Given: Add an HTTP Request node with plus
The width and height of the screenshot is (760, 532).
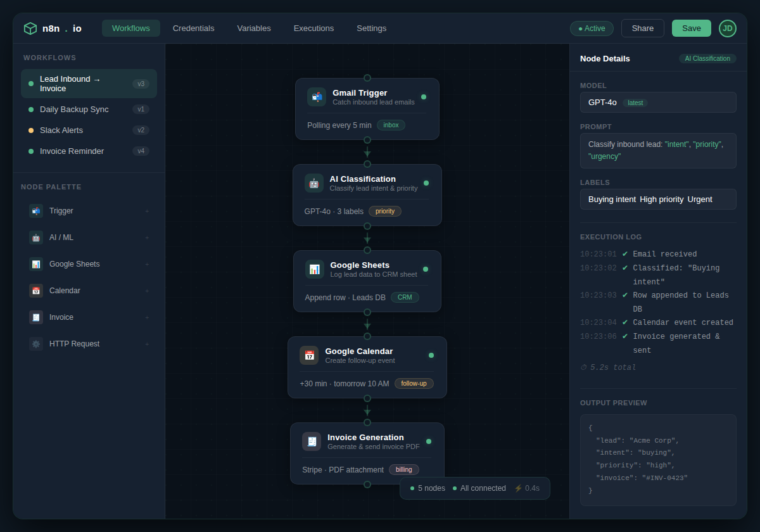Looking at the screenshot, I should [147, 344].
